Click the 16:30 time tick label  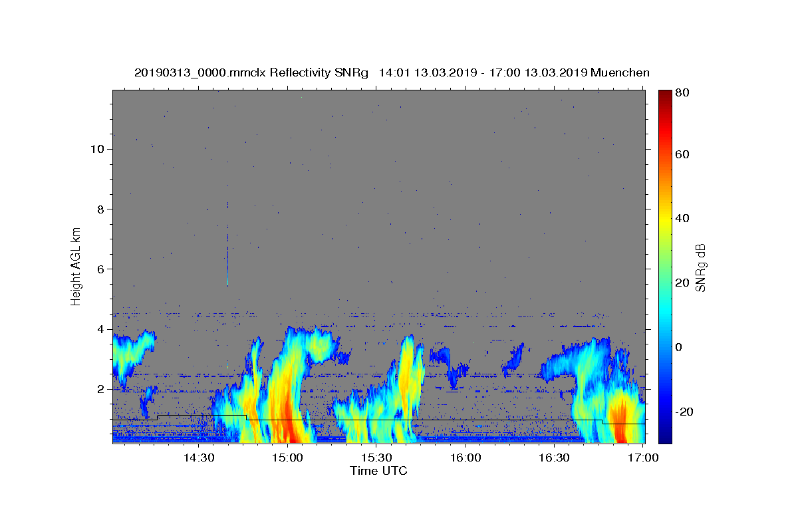[555, 458]
